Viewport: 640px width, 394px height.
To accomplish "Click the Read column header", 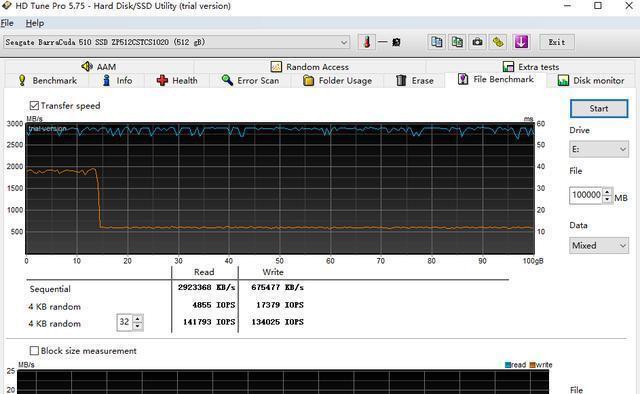I will 204,272.
